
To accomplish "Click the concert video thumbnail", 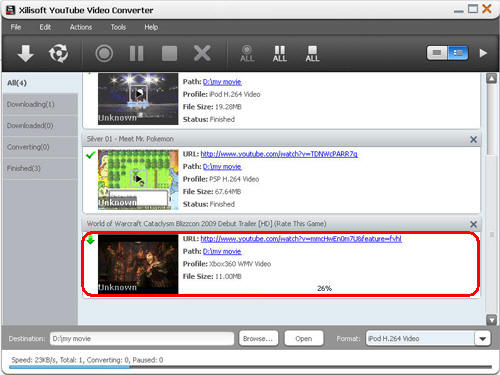I will coord(138,99).
